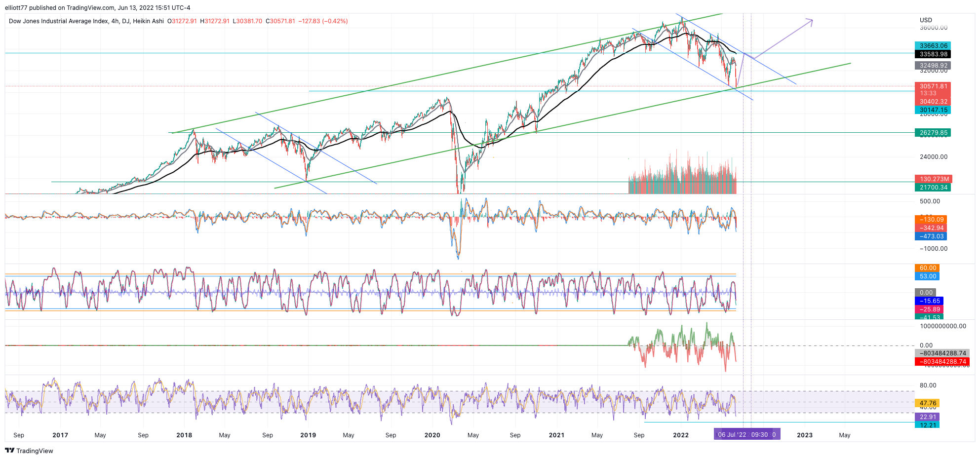The image size is (980, 459).
Task: Click the change value −127.83 (−0.42%)
Action: (x=323, y=21)
